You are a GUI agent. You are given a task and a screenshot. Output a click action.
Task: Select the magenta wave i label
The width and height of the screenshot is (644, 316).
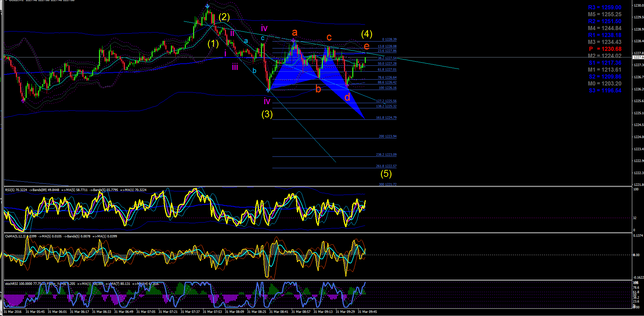pyautogui.click(x=225, y=53)
